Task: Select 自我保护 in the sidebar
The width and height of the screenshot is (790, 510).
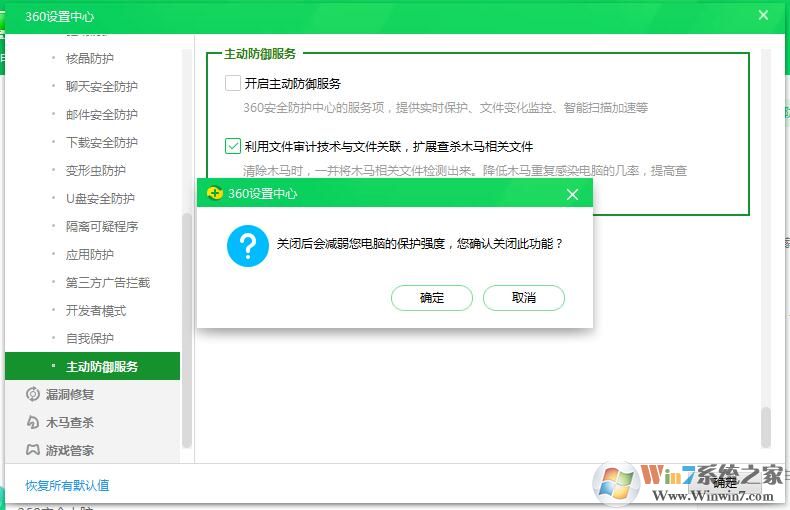Action: click(90, 338)
